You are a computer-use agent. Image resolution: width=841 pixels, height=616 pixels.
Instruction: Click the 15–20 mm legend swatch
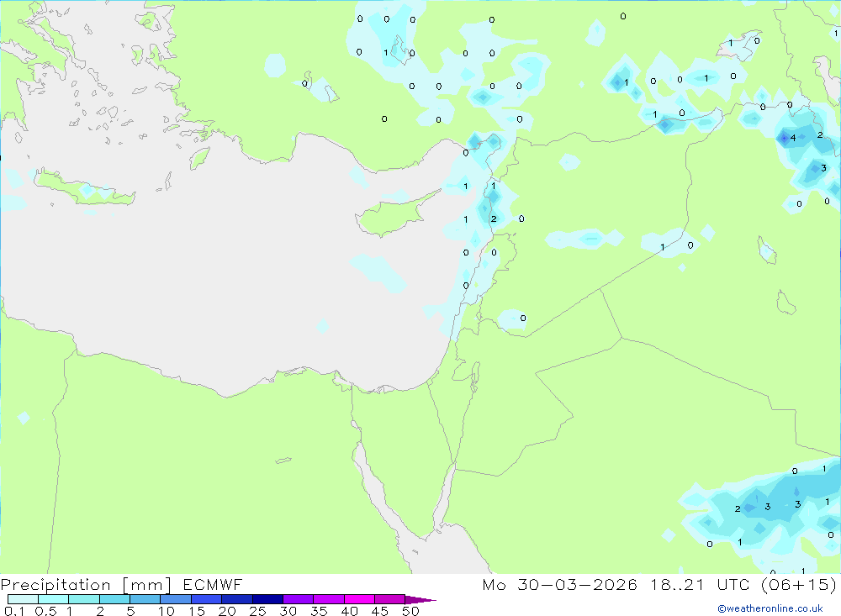[207, 599]
